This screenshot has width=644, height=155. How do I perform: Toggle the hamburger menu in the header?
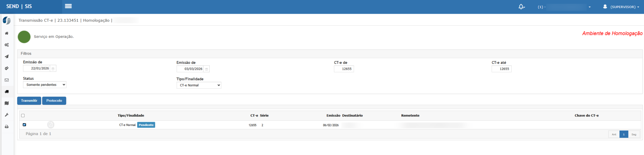pos(68,6)
